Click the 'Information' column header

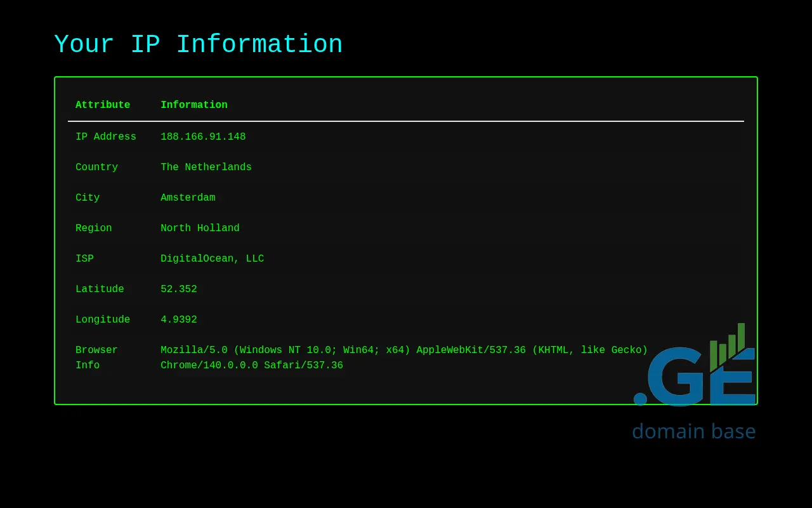point(193,105)
